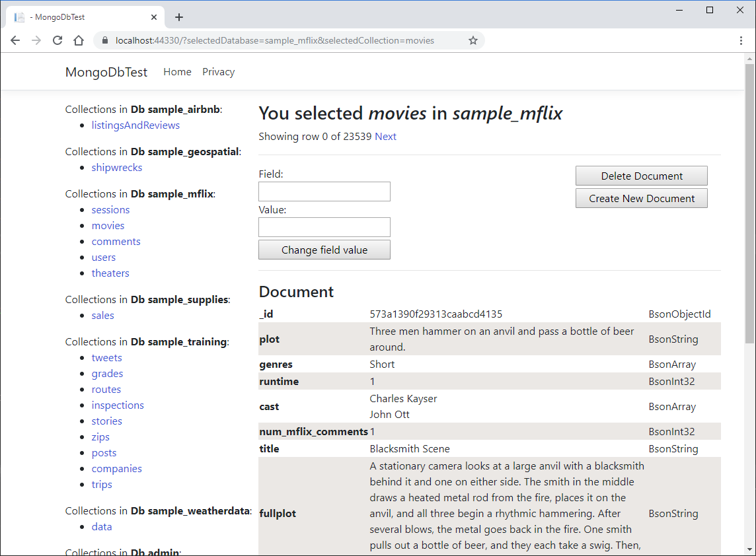Go to browser home icon

(79, 40)
